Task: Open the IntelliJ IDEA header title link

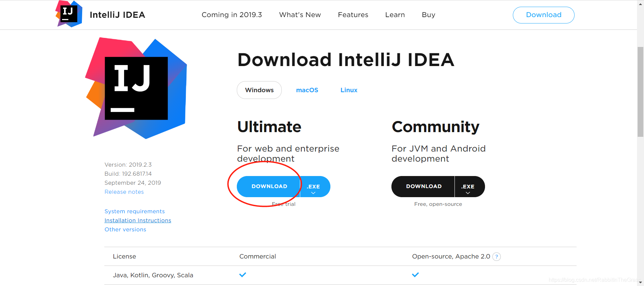Action: [117, 15]
